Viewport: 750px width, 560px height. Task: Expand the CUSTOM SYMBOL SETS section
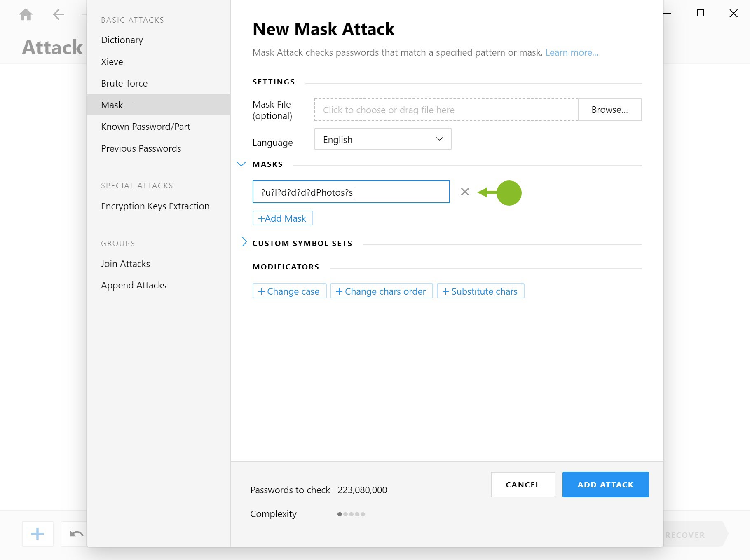(244, 243)
